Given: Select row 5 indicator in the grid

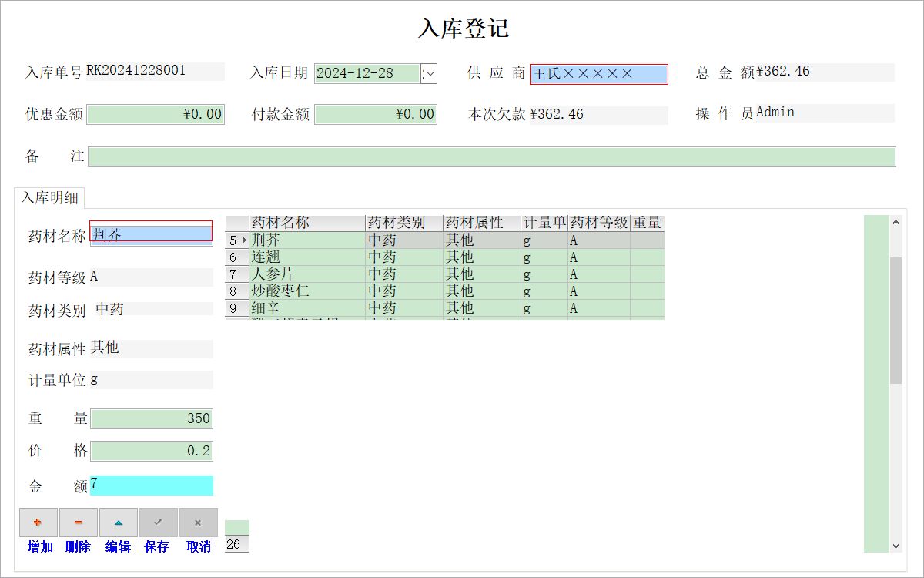Looking at the screenshot, I should pyautogui.click(x=237, y=240).
